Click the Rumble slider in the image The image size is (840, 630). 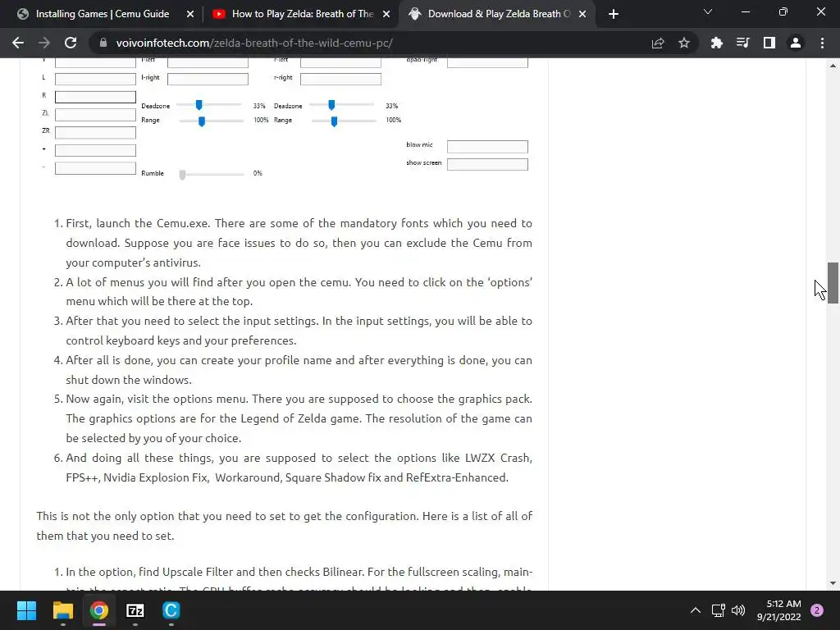pos(212,174)
